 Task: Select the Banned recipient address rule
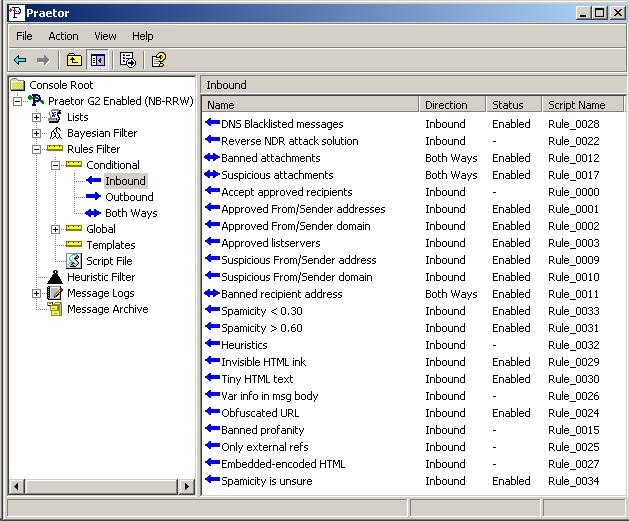282,294
